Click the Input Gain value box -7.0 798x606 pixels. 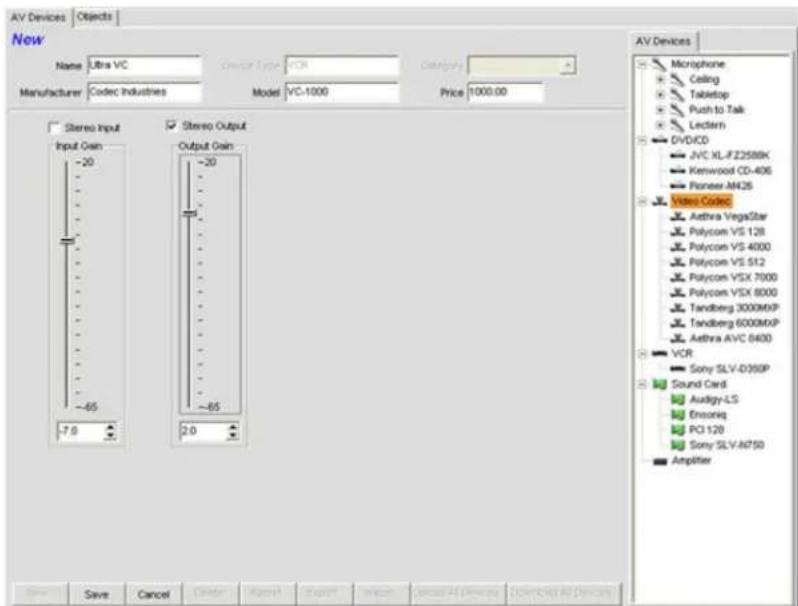[80, 431]
